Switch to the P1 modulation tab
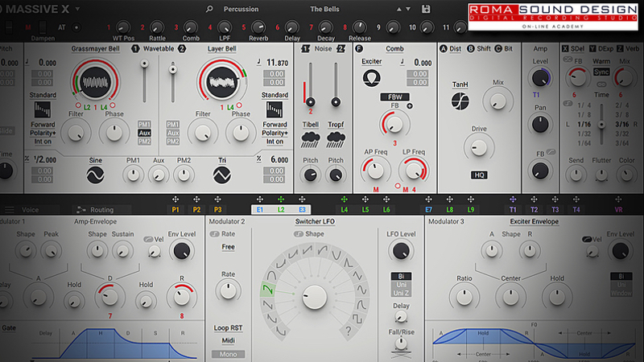 click(175, 210)
